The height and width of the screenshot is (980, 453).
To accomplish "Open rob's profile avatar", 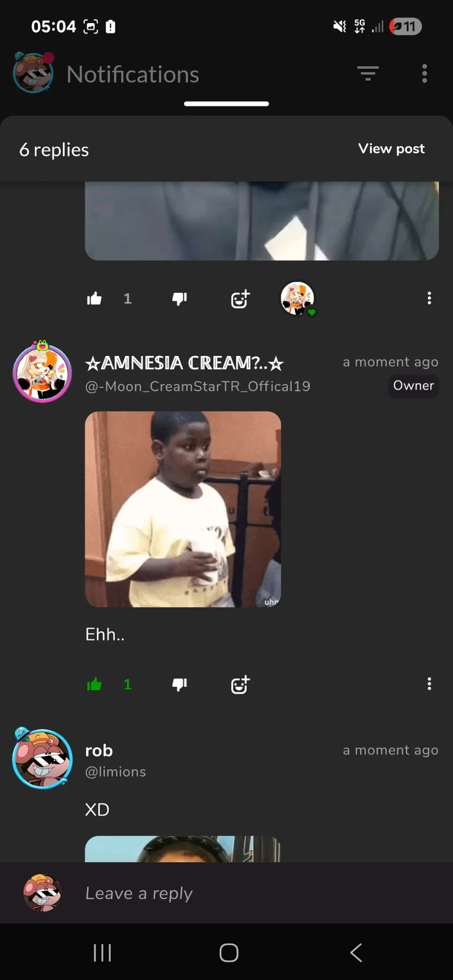I will pyautogui.click(x=42, y=758).
